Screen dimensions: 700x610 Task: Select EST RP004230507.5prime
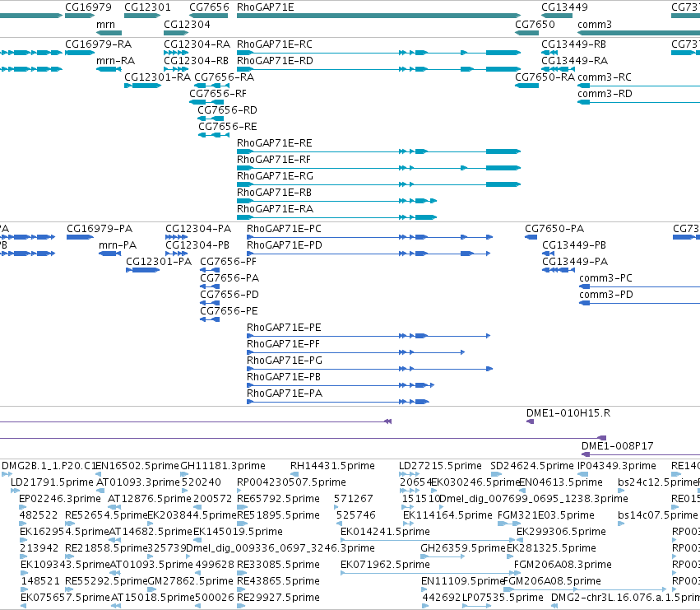click(291, 483)
